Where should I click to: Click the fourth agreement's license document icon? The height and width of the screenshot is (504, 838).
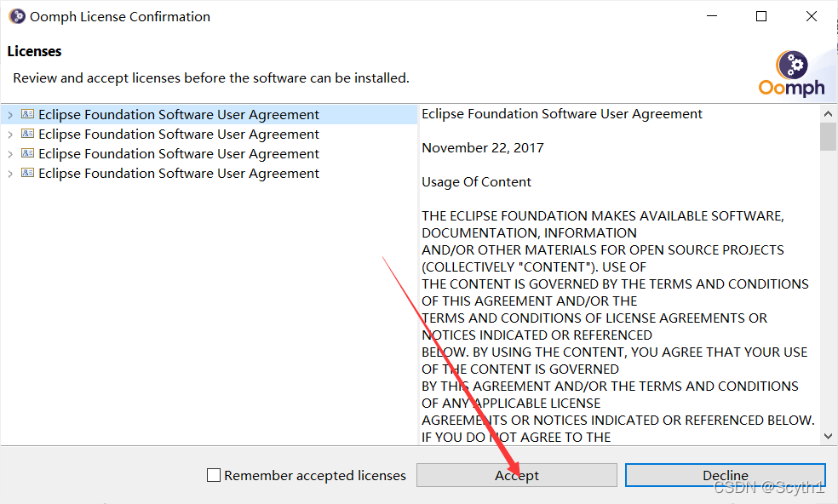pos(28,173)
